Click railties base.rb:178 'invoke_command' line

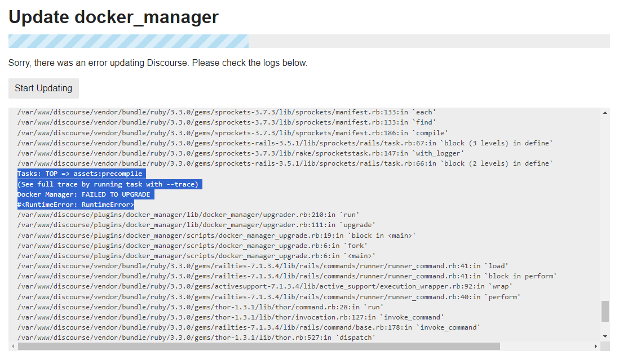coord(249,328)
